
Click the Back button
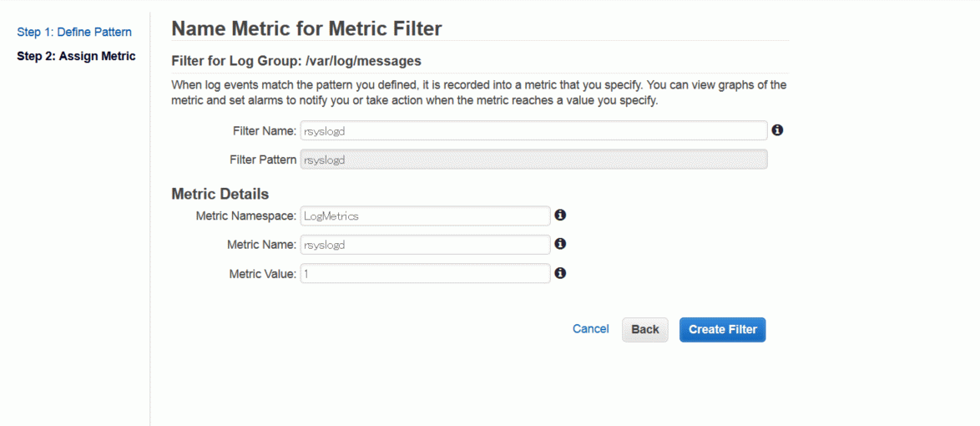tap(645, 330)
